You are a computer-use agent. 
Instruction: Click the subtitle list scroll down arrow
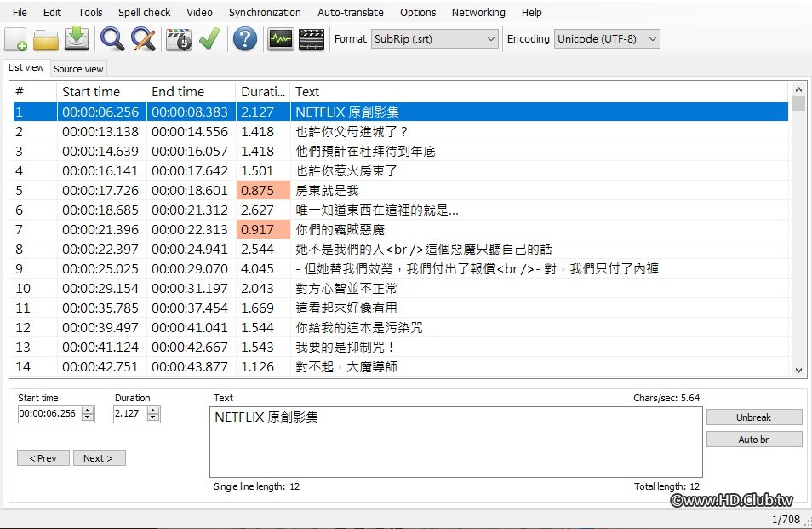point(798,371)
